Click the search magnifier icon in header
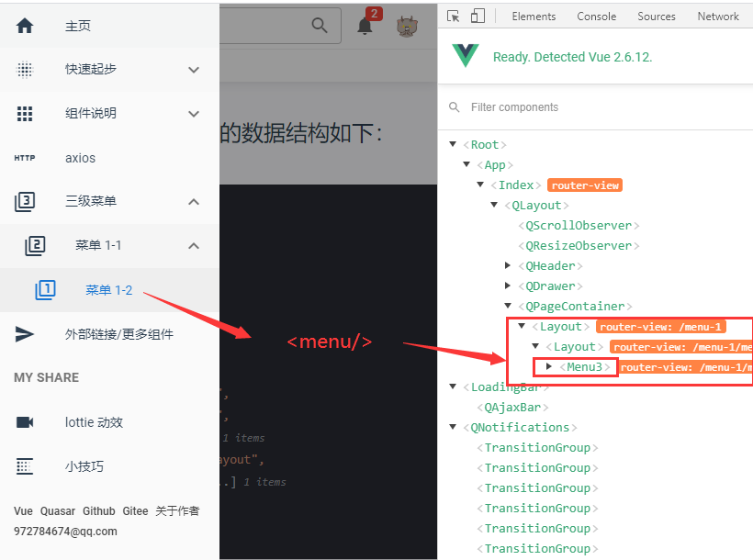Image resolution: width=753 pixels, height=560 pixels. (320, 25)
